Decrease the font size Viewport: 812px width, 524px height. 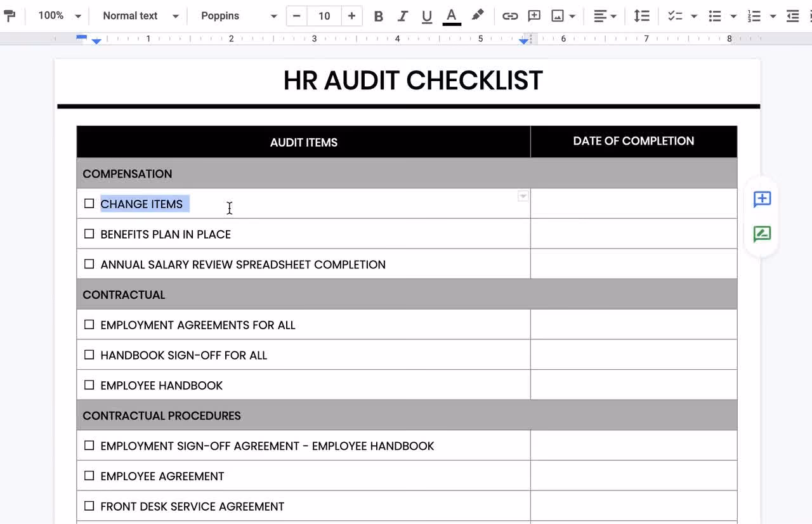296,16
